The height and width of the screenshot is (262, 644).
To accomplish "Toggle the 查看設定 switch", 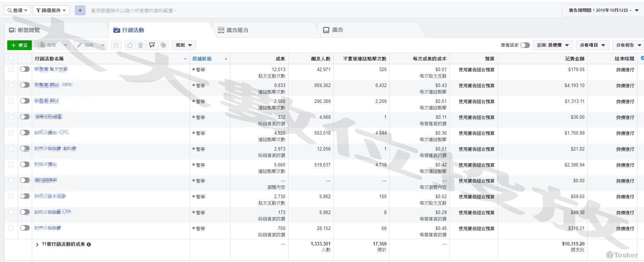I will click(525, 45).
